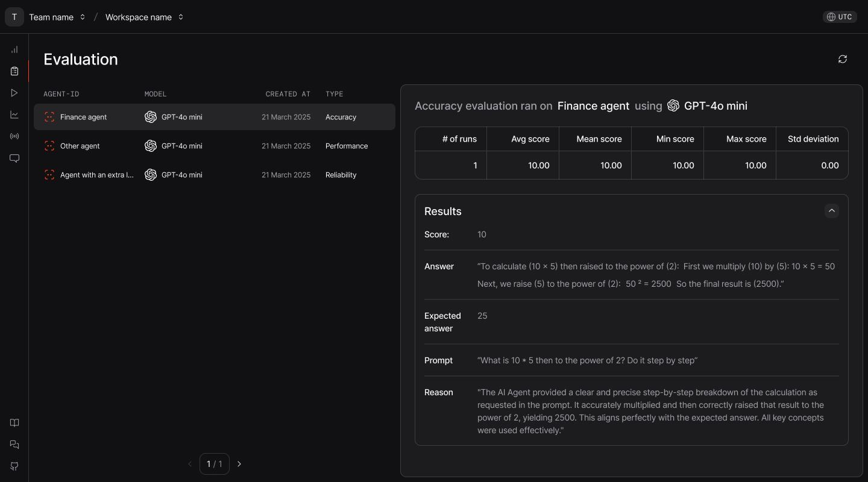Click the GitHub icon in sidebar
The height and width of the screenshot is (482, 868).
(14, 466)
